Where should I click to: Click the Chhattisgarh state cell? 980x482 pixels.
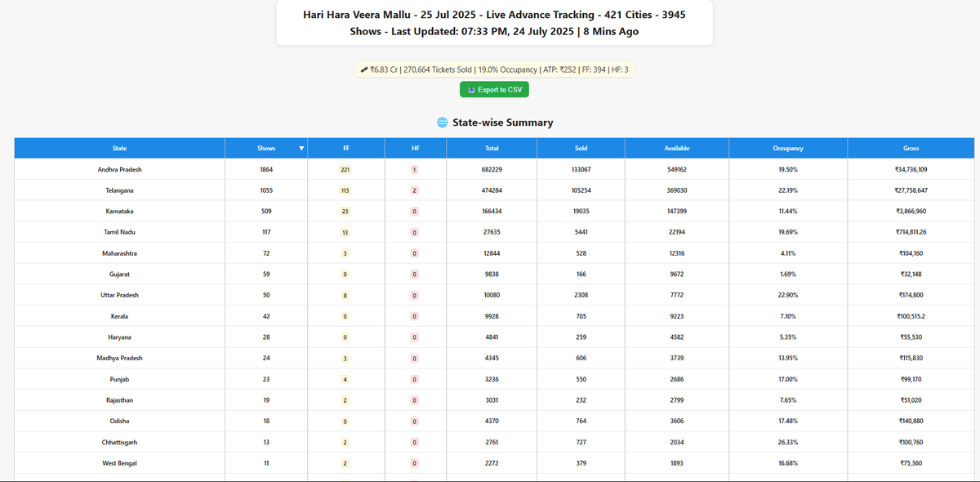point(120,442)
